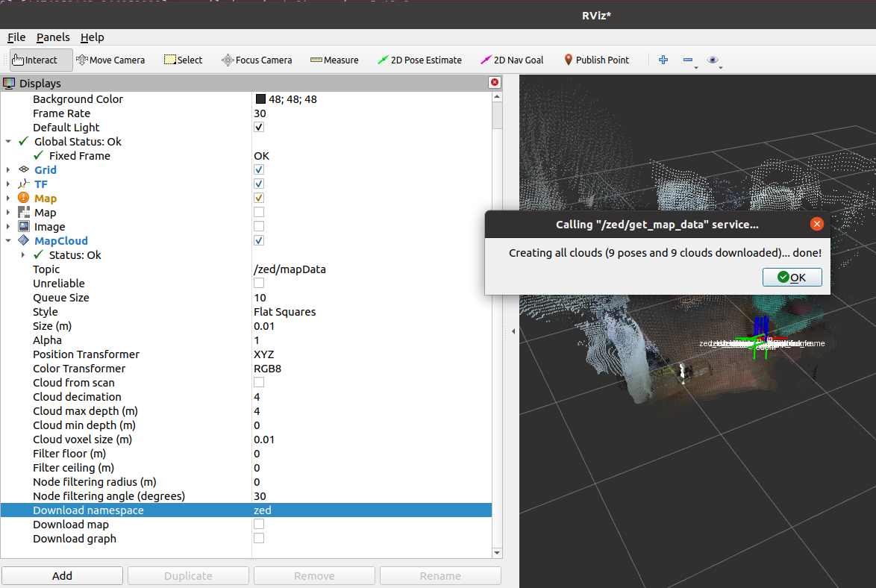Image resolution: width=876 pixels, height=588 pixels.
Task: Click the Add display button
Action: [x=62, y=575]
